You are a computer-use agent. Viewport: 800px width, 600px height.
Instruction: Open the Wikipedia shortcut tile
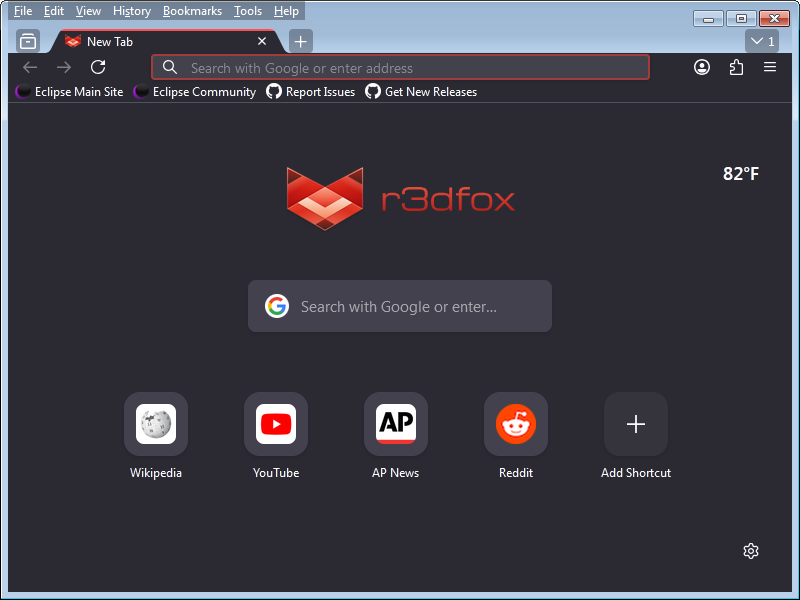point(156,424)
